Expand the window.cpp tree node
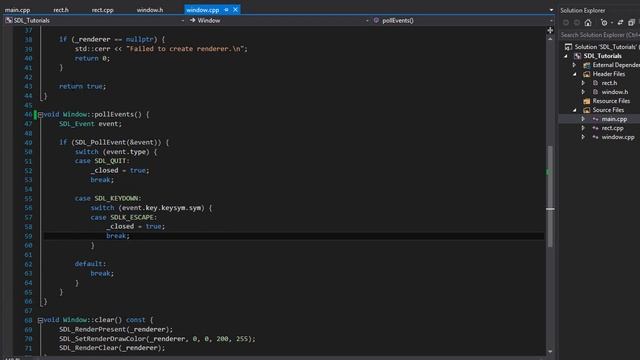 point(583,137)
